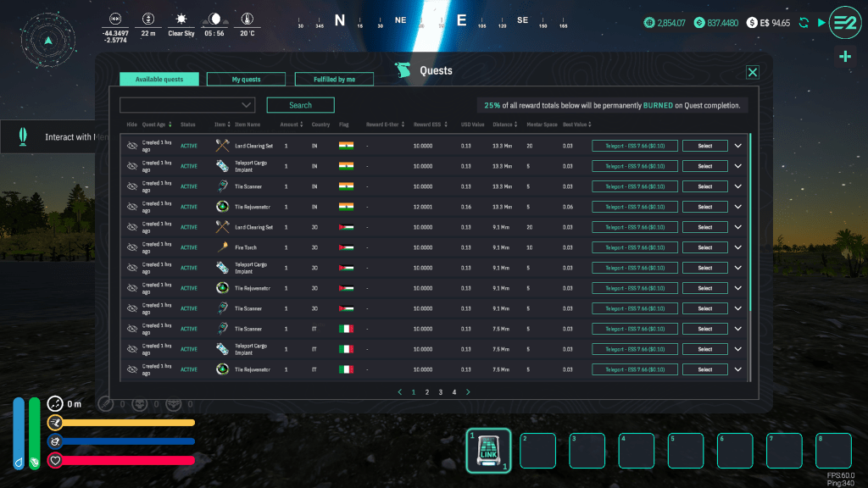The width and height of the screenshot is (868, 488).
Task: Click the Fire Torch item icon
Action: tap(223, 247)
